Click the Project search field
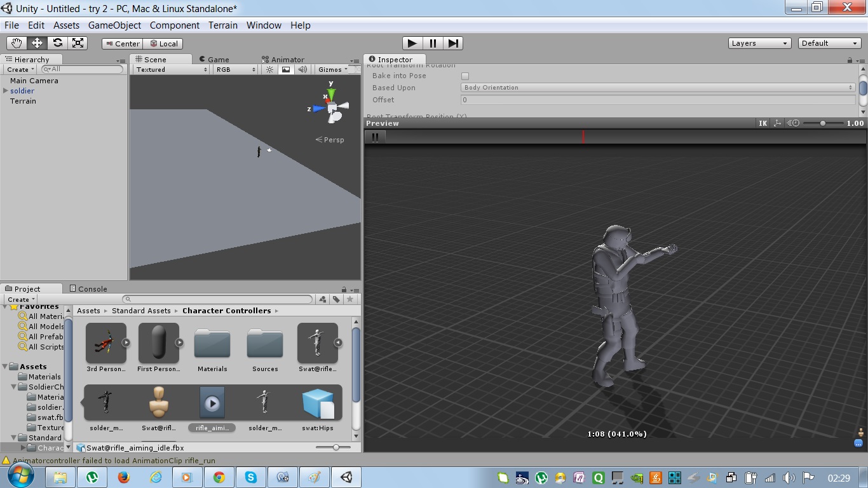 [217, 299]
